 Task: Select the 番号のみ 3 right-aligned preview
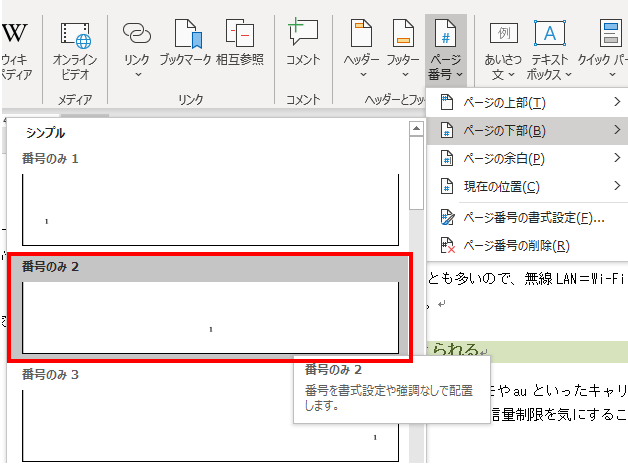[210, 426]
